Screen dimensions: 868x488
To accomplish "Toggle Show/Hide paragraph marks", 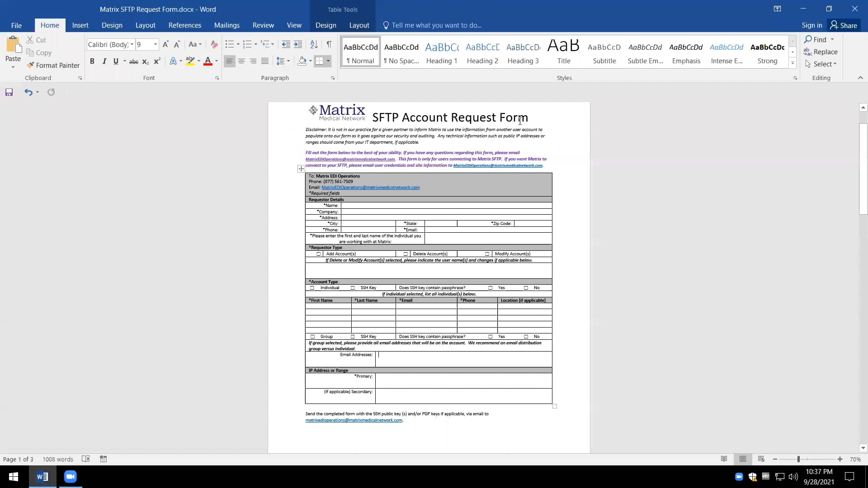I will click(329, 44).
